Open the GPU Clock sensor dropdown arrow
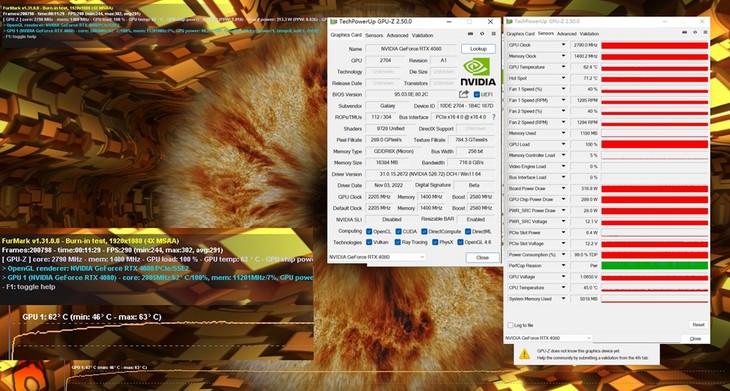 point(563,45)
